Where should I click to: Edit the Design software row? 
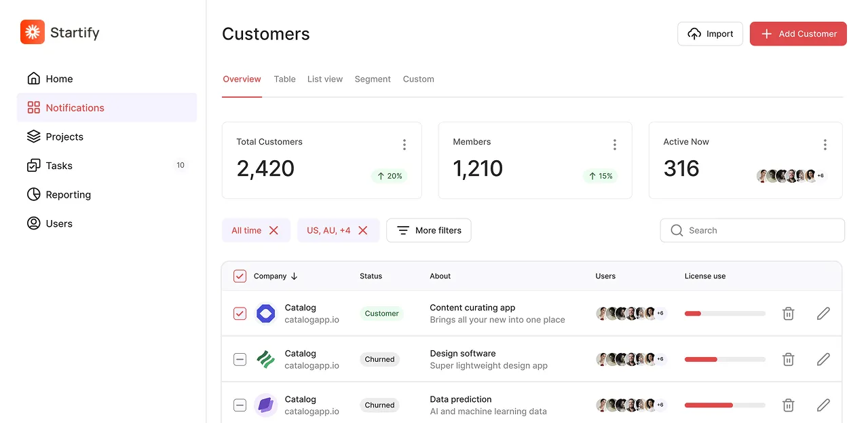pyautogui.click(x=823, y=359)
